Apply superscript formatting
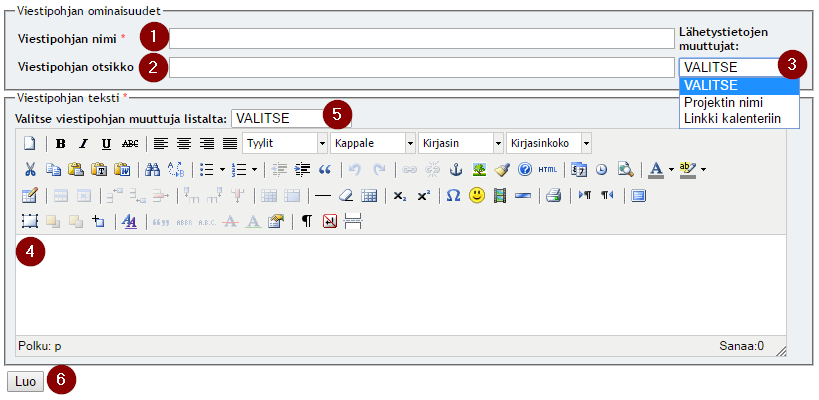The height and width of the screenshot is (400, 819). [423, 196]
